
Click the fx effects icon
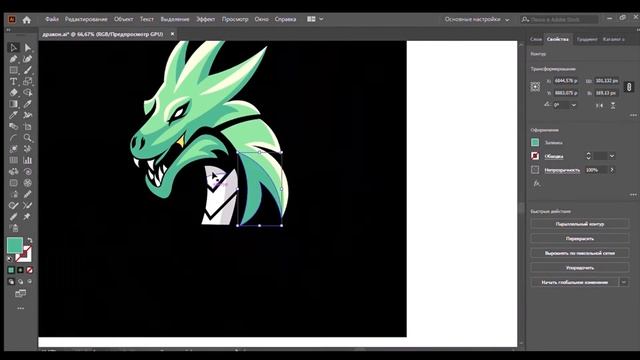[536, 184]
